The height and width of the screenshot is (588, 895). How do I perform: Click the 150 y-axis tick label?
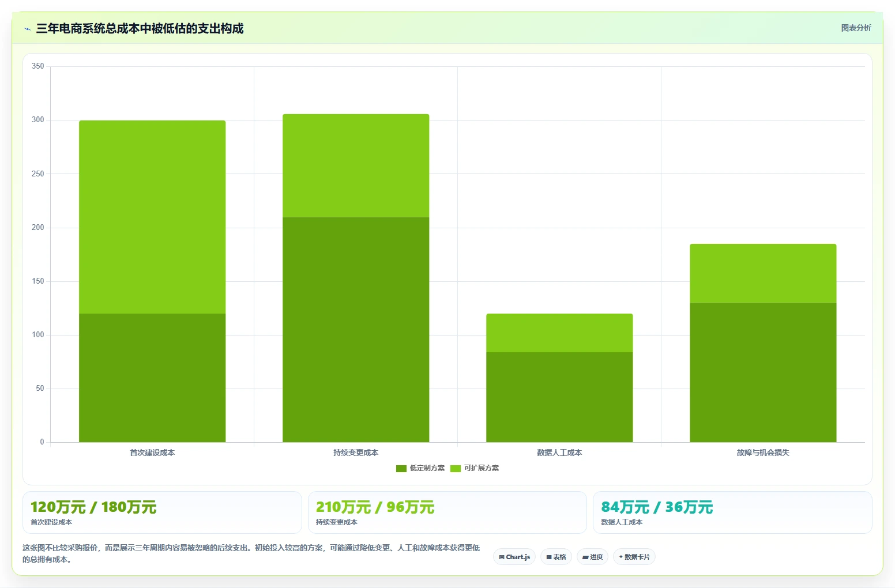point(38,281)
